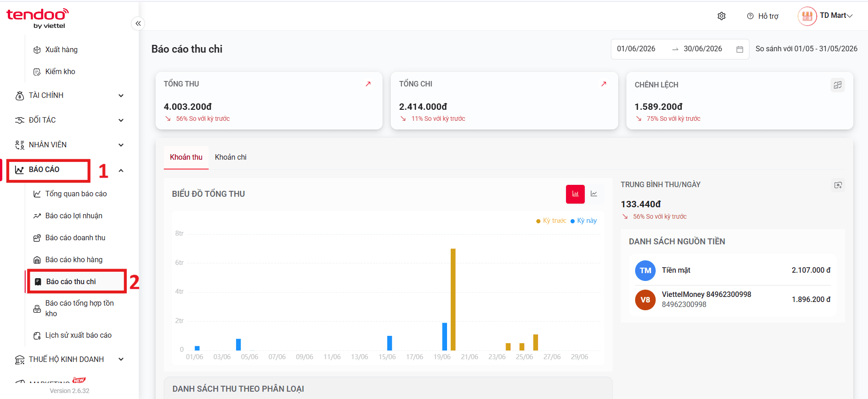The image size is (868, 399).
Task: Open Tổng chi details arrow icon
Action: (x=604, y=84)
